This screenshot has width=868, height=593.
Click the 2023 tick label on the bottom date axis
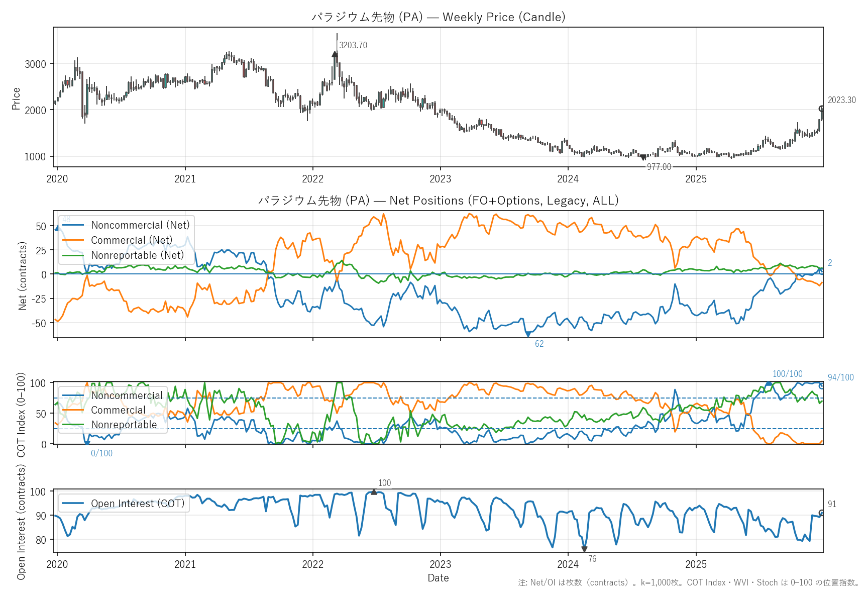[440, 564]
